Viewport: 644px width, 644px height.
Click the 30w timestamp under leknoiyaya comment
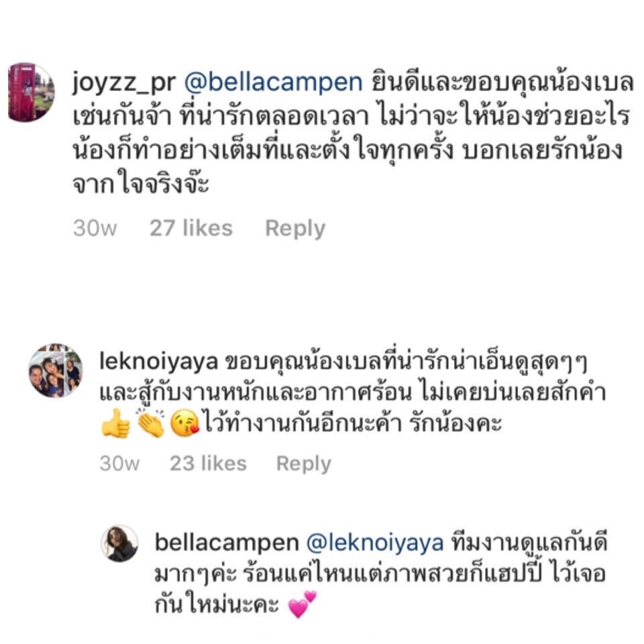[x=119, y=464]
